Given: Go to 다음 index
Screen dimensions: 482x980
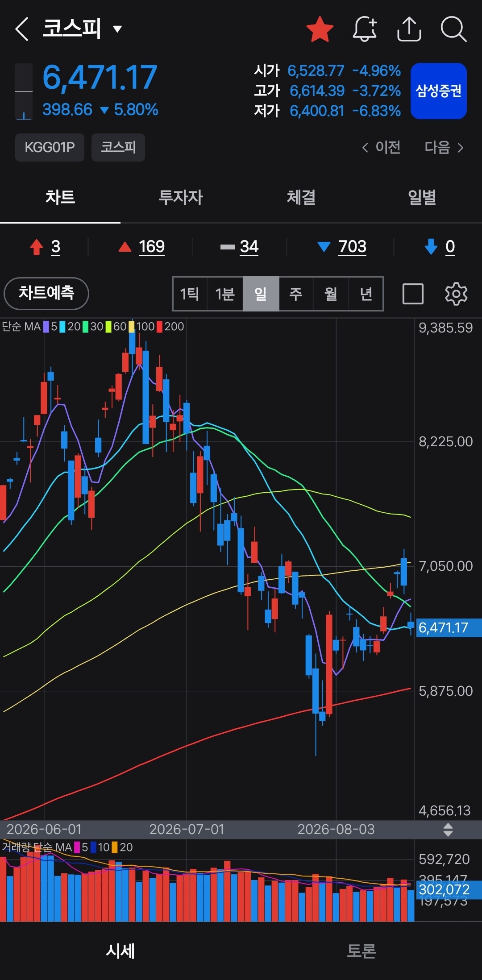Looking at the screenshot, I should tap(444, 147).
